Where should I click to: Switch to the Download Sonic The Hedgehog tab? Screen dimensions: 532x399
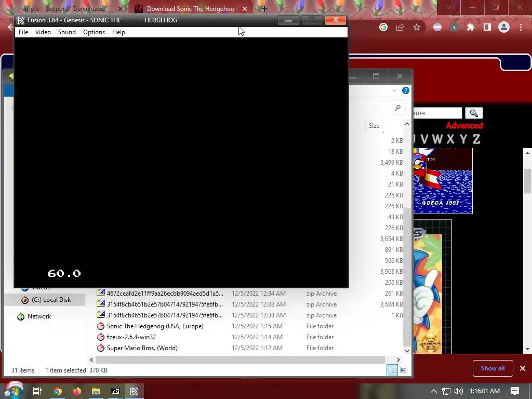point(190,9)
